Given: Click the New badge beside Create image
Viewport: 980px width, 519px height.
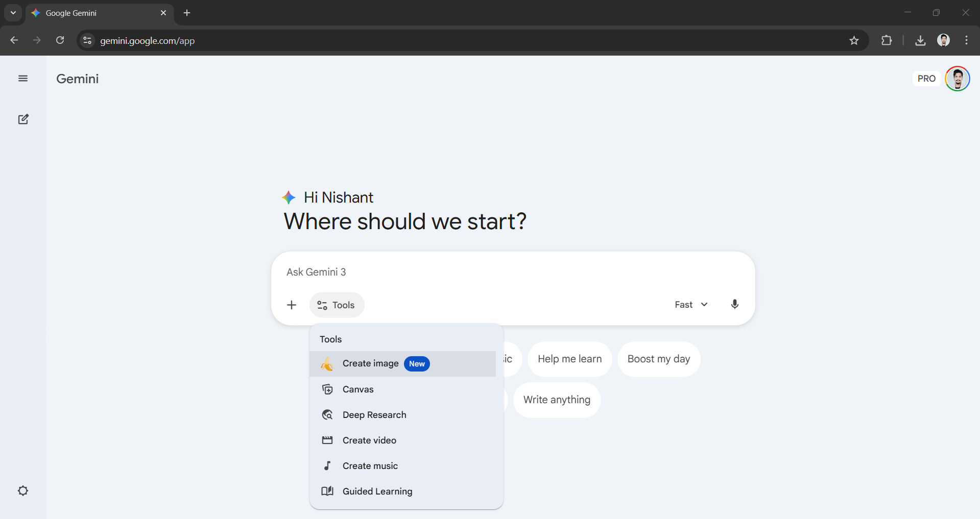Looking at the screenshot, I should tap(417, 364).
